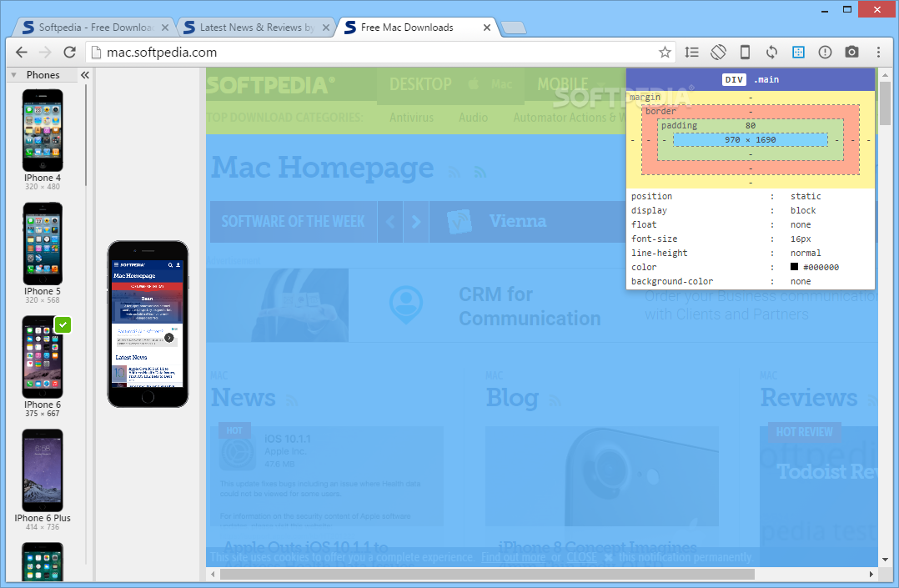Click the 'Find out more' cookie link

pos(513,557)
